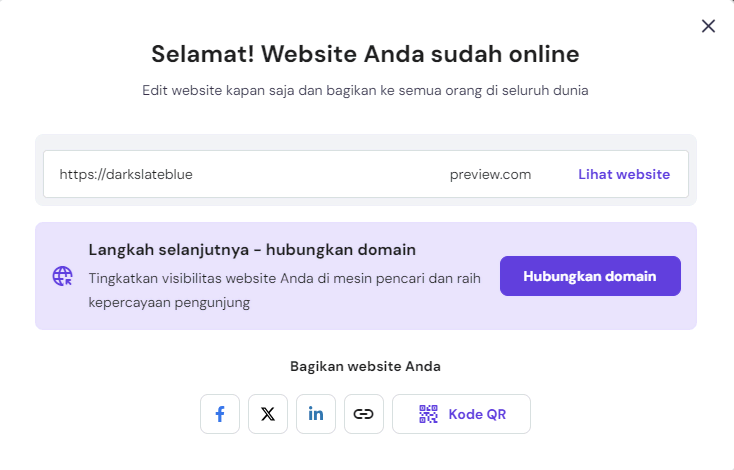734x470 pixels.
Task: Share website on Facebook
Action: (x=220, y=414)
